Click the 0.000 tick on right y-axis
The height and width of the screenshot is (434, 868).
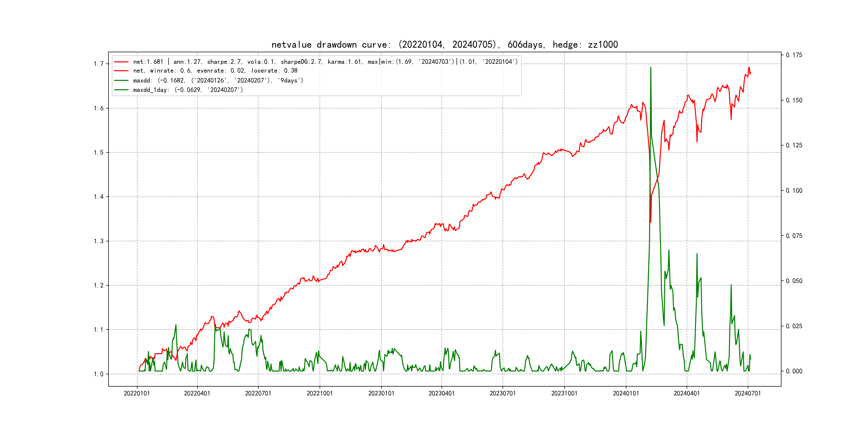tap(794, 371)
